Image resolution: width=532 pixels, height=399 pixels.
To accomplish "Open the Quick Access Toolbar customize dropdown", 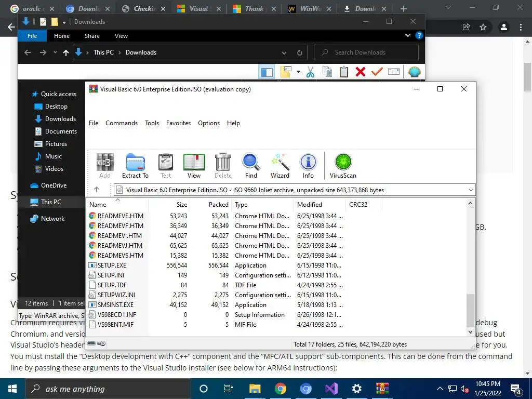I will 64,22.
